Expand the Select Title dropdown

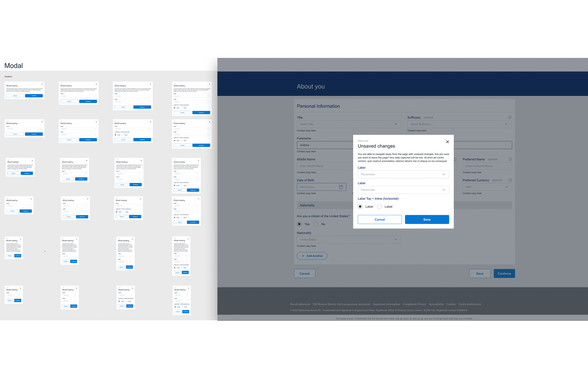coord(349,124)
